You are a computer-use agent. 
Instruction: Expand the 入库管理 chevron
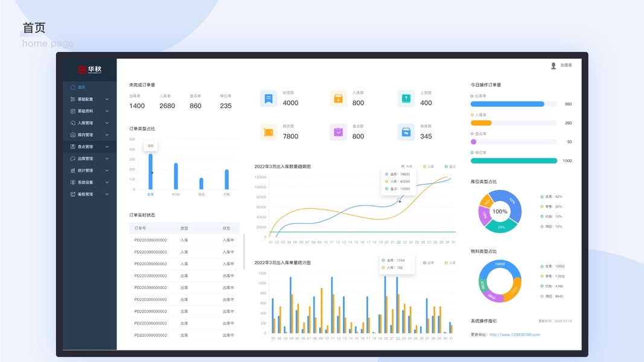point(107,123)
